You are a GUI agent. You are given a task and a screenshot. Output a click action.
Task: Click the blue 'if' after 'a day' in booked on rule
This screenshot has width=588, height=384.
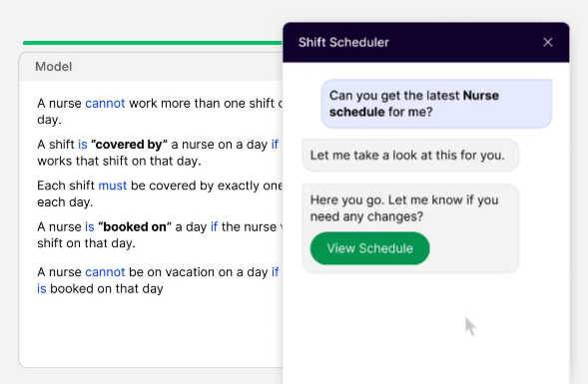tap(214, 226)
